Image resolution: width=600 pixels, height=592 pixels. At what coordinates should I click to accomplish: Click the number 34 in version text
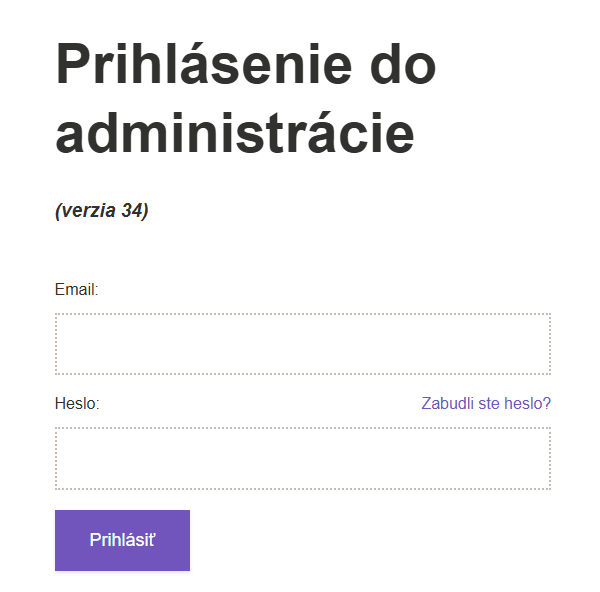pyautogui.click(x=131, y=211)
